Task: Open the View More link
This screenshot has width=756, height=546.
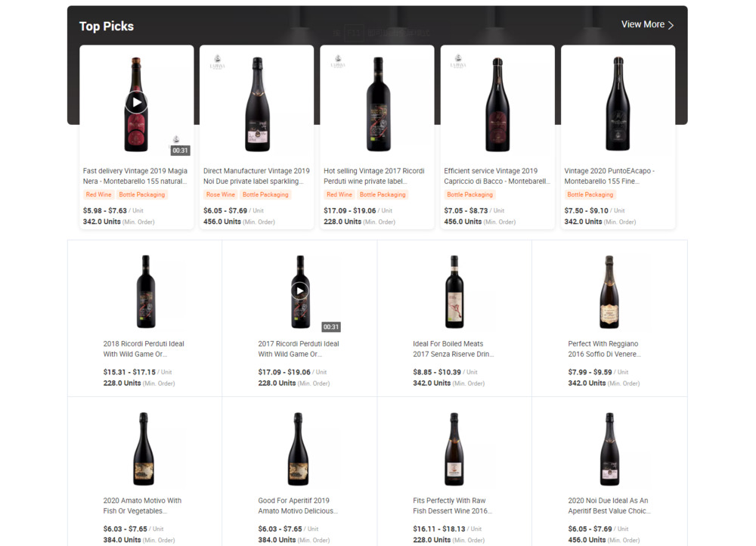Action: [647, 25]
